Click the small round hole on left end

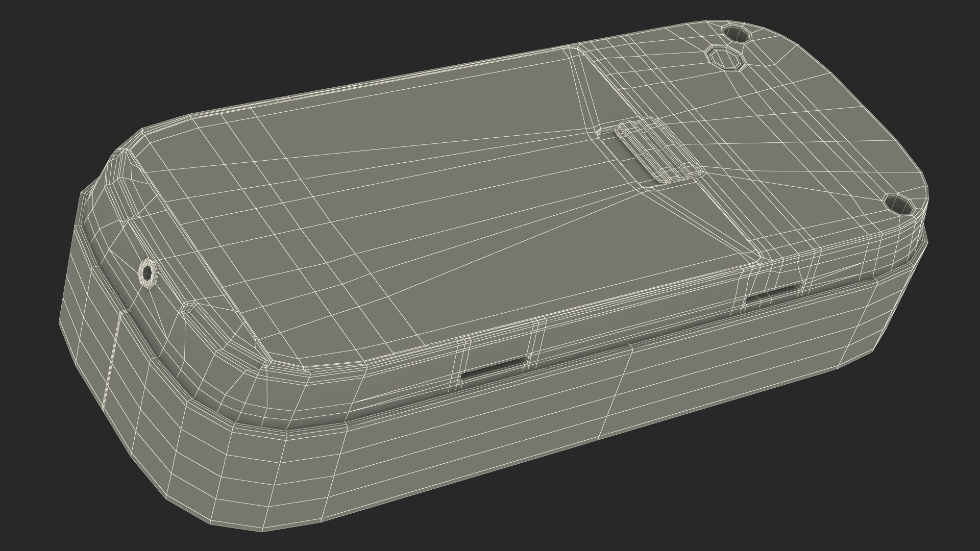(x=148, y=274)
